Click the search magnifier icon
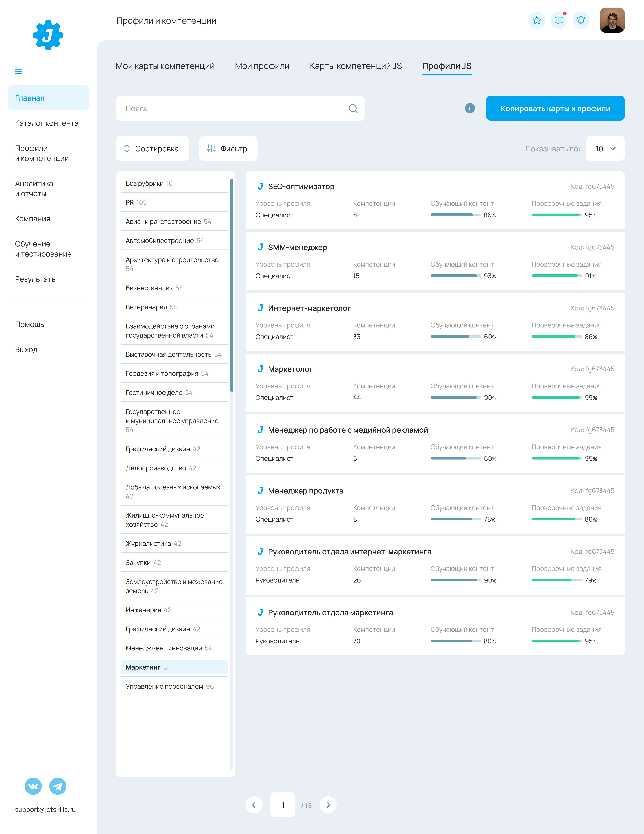644x834 pixels. [x=353, y=108]
